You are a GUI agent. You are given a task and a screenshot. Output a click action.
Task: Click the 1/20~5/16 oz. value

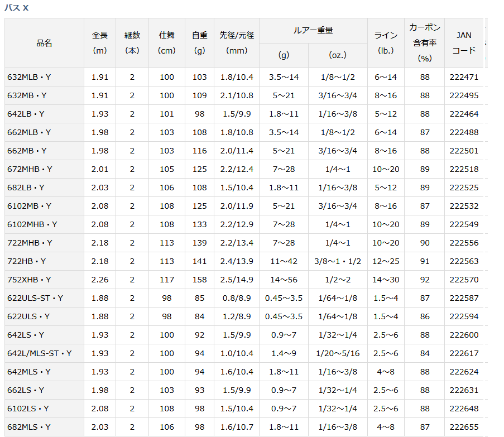(338, 353)
